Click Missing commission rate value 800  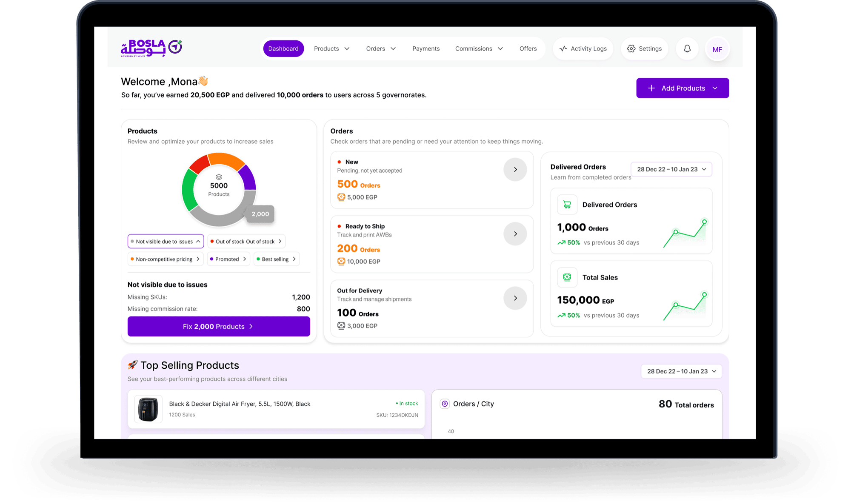pos(303,309)
